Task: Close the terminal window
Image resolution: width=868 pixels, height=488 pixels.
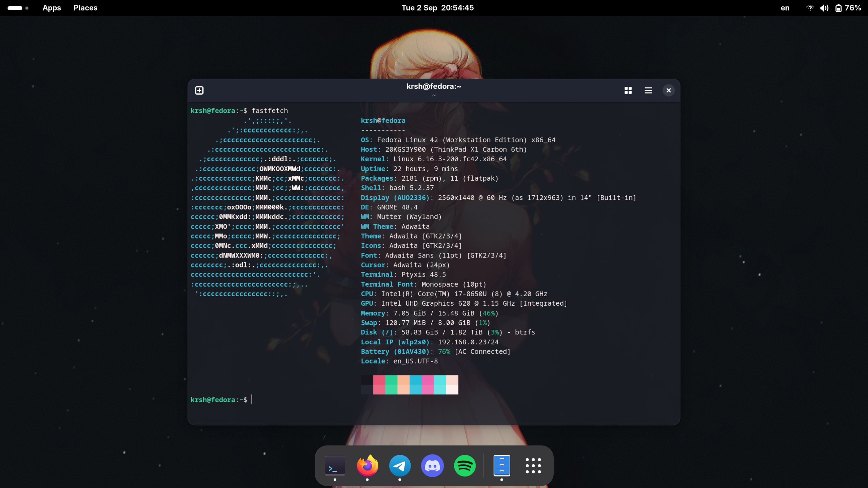Action: [668, 90]
